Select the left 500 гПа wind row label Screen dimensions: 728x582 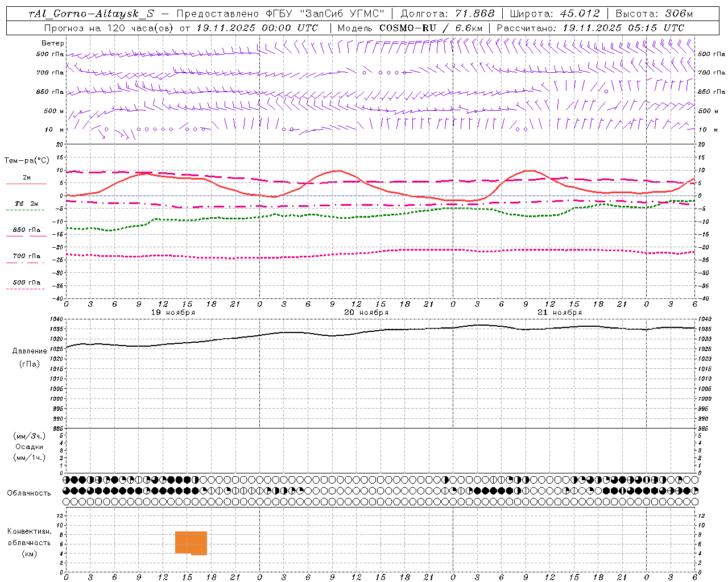point(50,55)
